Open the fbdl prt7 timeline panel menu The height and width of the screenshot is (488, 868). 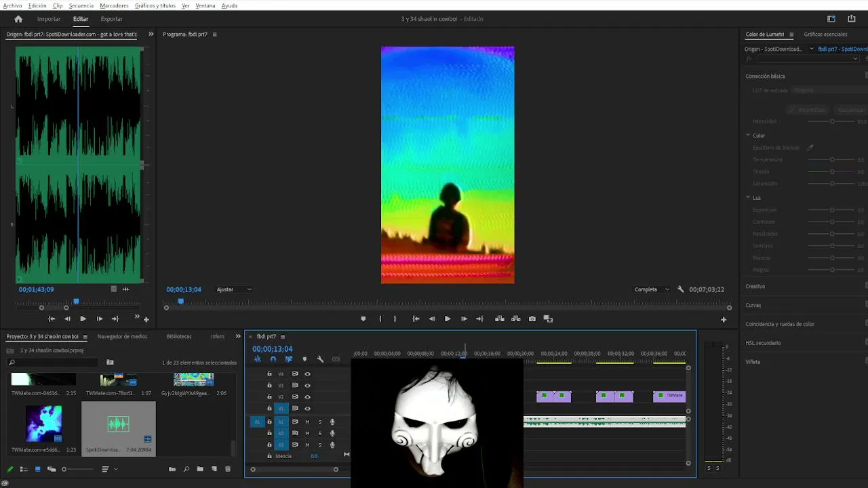(283, 336)
